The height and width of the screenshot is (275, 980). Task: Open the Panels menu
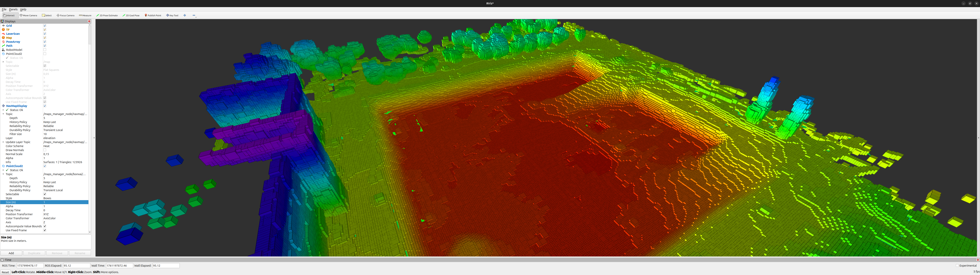pyautogui.click(x=13, y=9)
